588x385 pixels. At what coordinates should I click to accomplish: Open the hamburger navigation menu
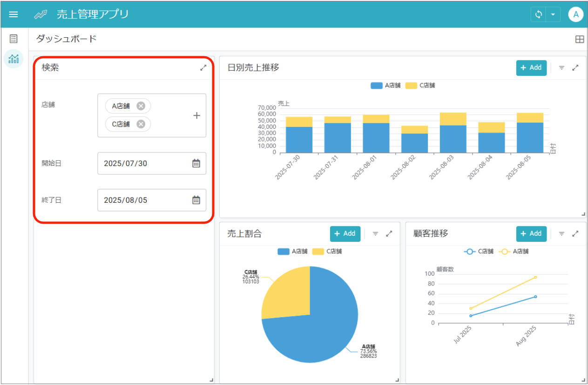coord(14,14)
